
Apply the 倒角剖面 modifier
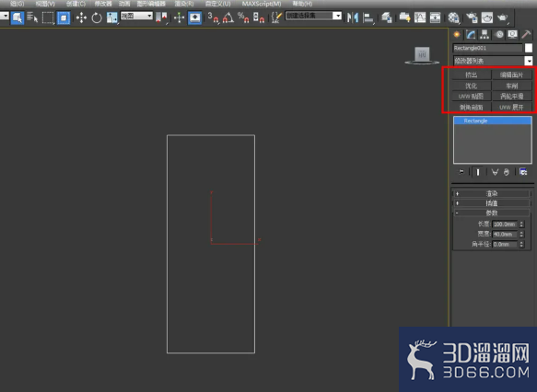pos(472,107)
